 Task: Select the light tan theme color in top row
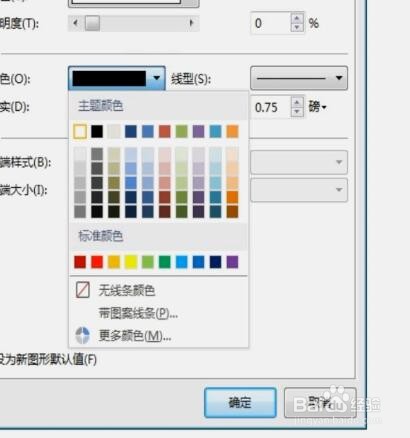[114, 131]
